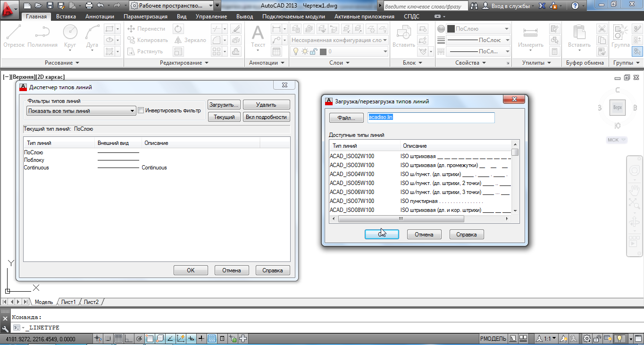Select the Отрезок line tool

click(x=14, y=37)
